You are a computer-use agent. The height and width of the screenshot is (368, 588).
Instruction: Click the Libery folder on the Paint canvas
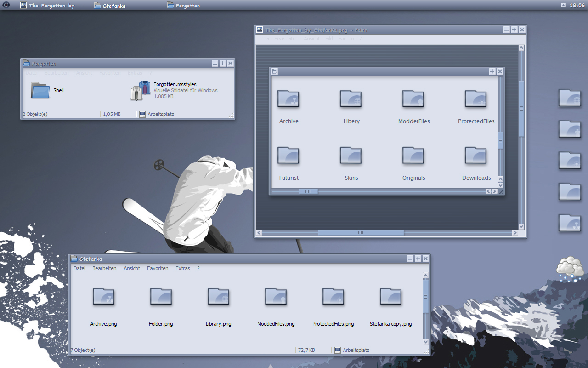tap(351, 99)
